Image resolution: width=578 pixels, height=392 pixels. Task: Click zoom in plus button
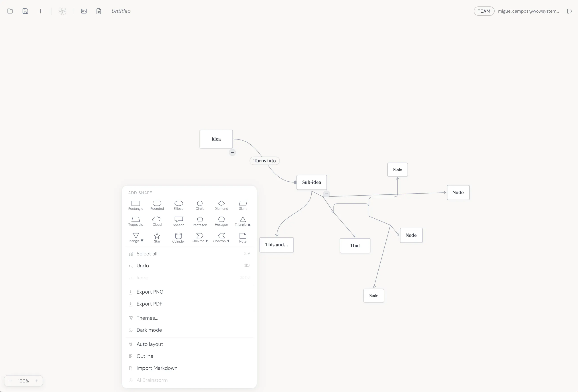click(x=37, y=381)
